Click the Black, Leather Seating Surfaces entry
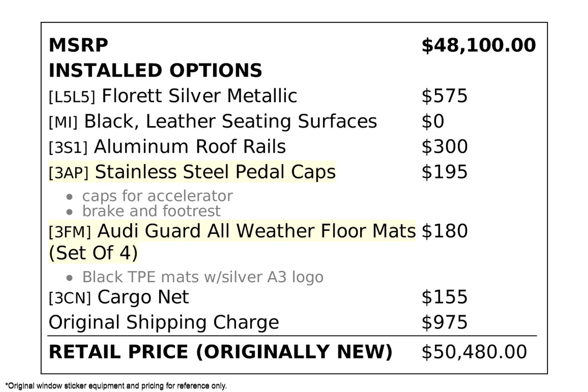 pyautogui.click(x=212, y=121)
